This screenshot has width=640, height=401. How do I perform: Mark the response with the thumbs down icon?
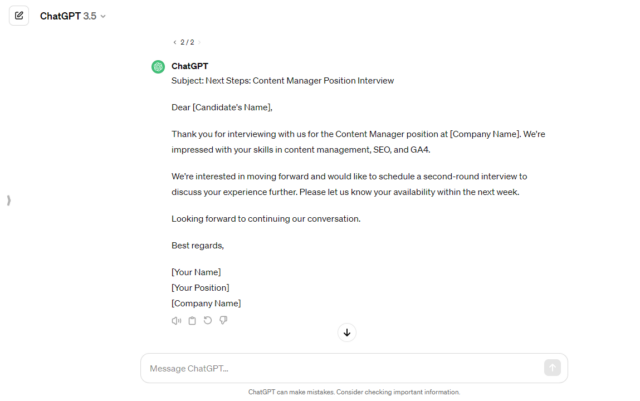pyautogui.click(x=223, y=321)
